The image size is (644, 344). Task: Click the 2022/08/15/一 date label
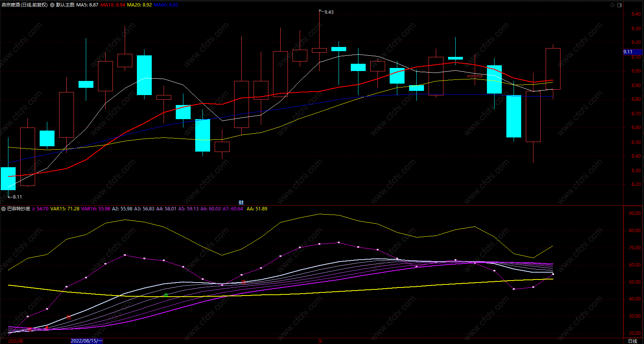[87, 341]
